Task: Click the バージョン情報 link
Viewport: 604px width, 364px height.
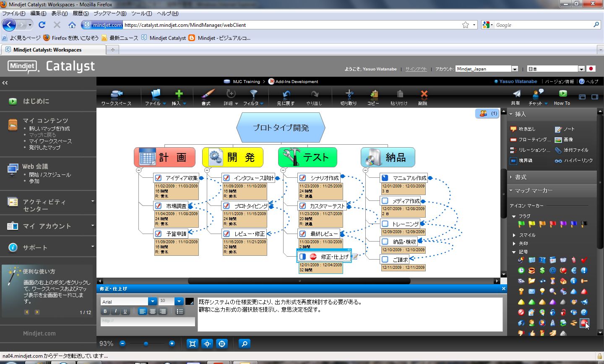Action: point(560,82)
